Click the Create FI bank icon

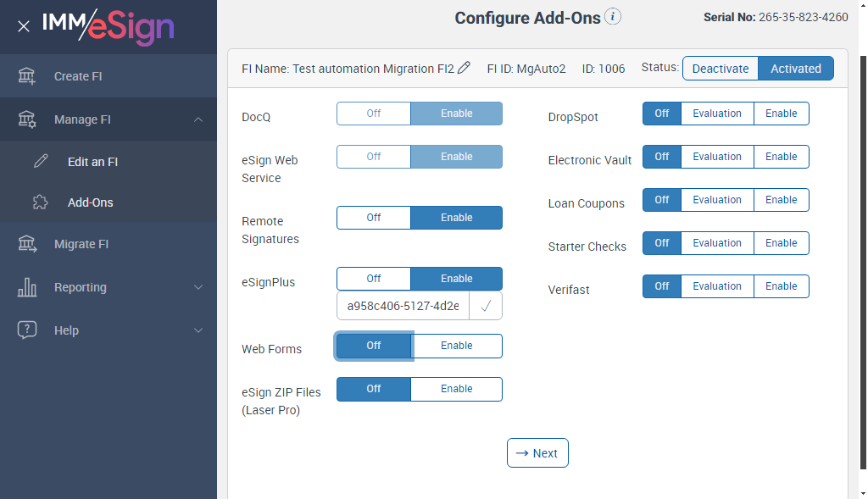27,76
